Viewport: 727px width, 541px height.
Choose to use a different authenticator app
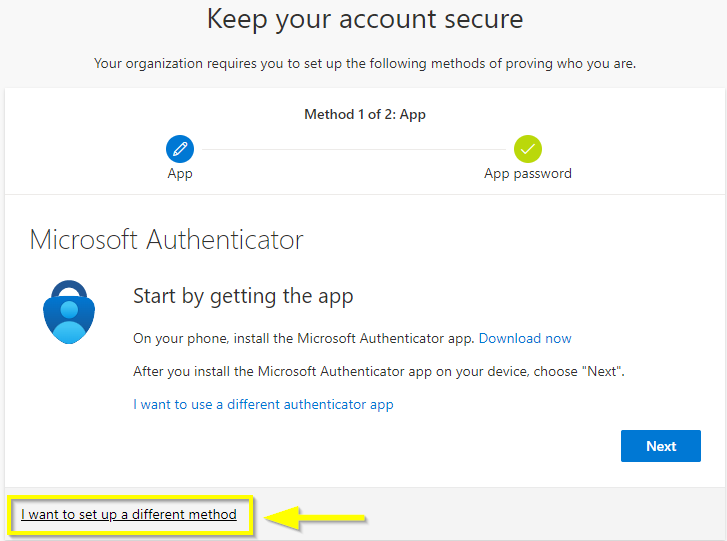pyautogui.click(x=263, y=404)
